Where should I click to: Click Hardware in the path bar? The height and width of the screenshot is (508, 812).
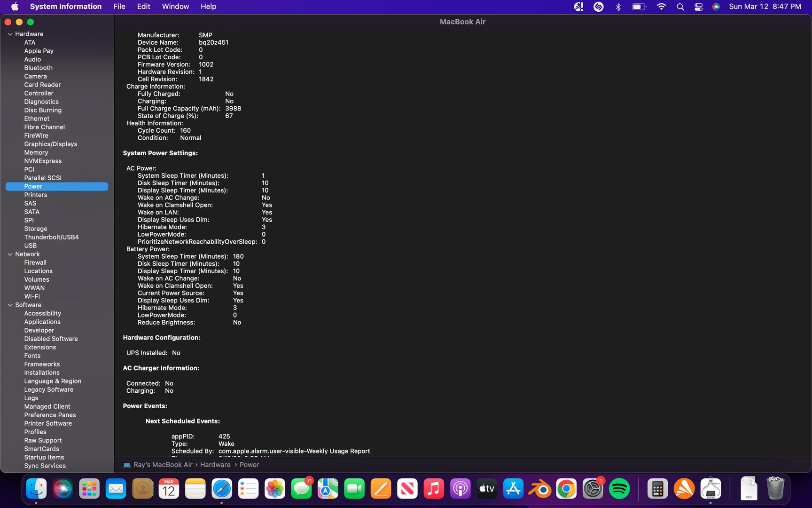(x=215, y=465)
